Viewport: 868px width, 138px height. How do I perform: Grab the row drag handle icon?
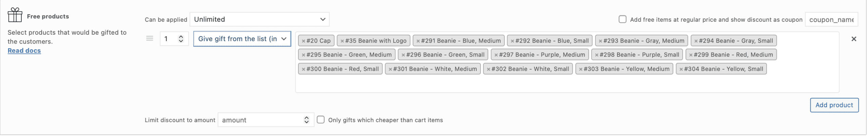point(150,39)
